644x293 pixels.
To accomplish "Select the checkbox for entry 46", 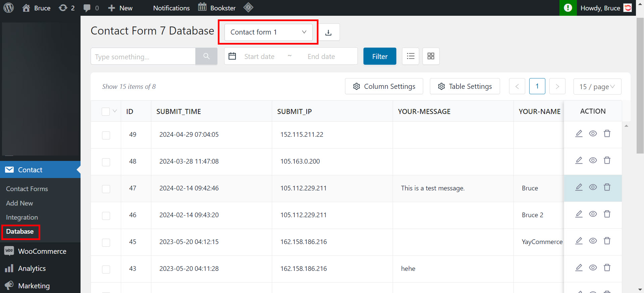I will click(x=106, y=216).
